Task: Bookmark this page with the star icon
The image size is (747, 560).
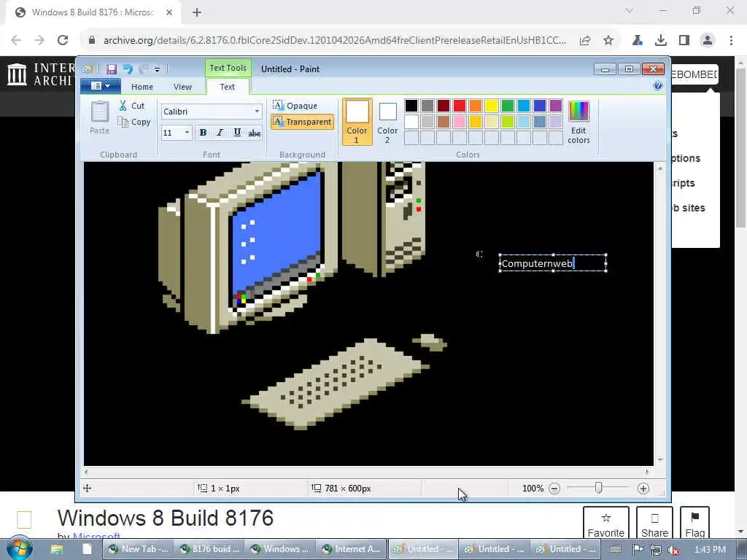Action: [608, 41]
